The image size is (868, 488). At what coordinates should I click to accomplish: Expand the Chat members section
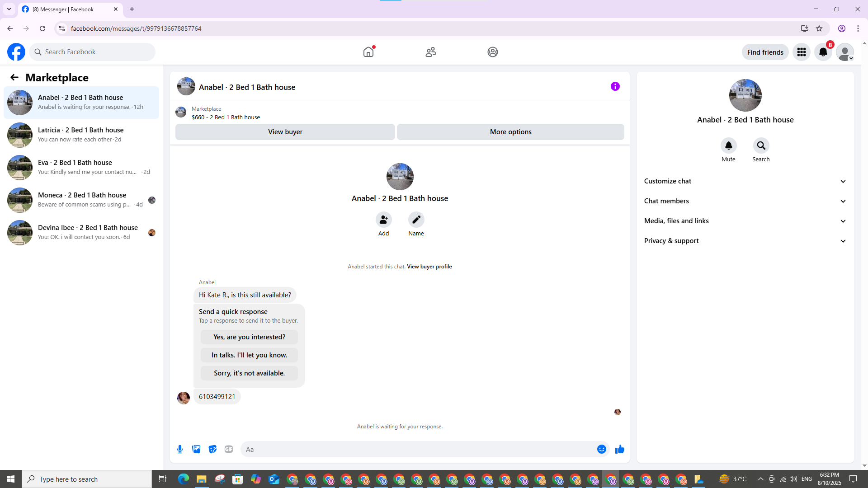(745, 201)
